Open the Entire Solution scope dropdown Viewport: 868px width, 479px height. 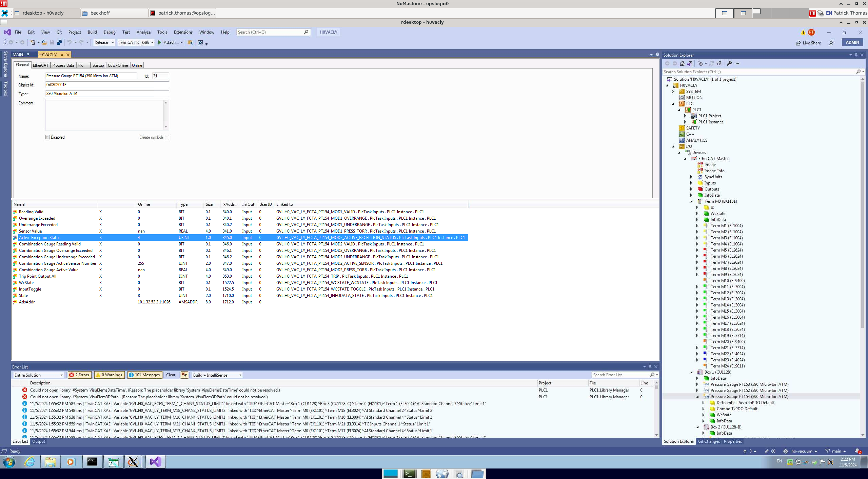[38, 375]
